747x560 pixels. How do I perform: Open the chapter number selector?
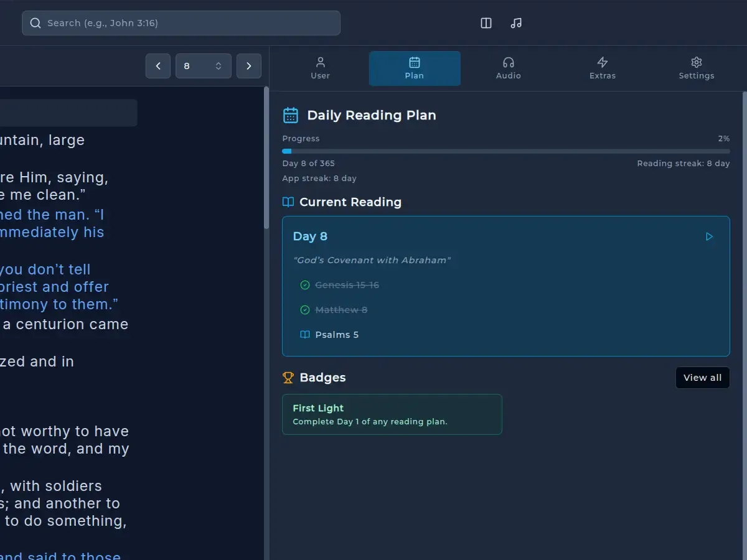click(204, 65)
